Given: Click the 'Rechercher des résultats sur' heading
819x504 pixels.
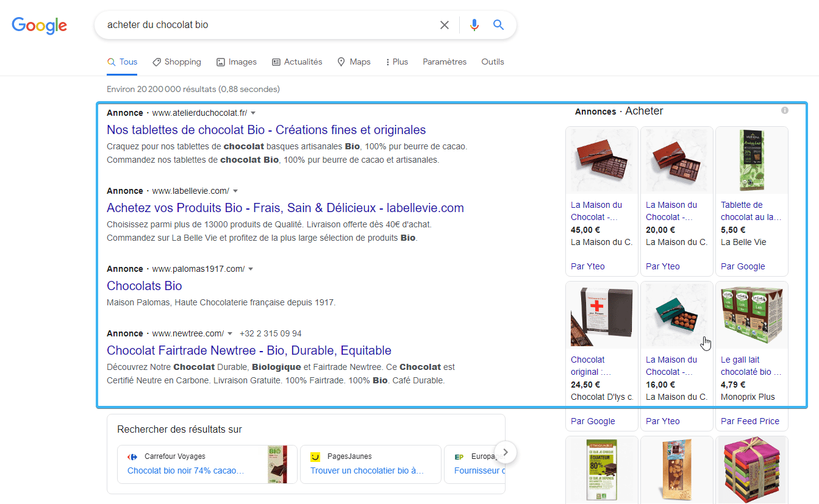Looking at the screenshot, I should (x=179, y=430).
